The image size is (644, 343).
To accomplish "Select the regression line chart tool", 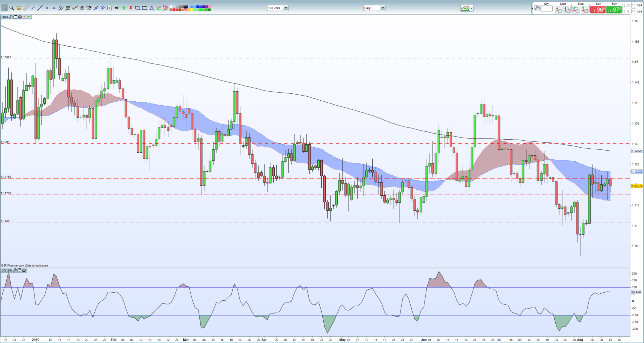I will pyautogui.click(x=75, y=8).
